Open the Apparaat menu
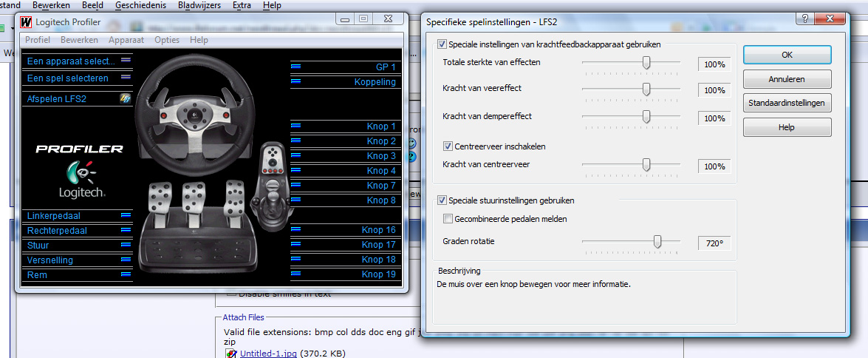The width and height of the screenshot is (868, 358). [126, 40]
